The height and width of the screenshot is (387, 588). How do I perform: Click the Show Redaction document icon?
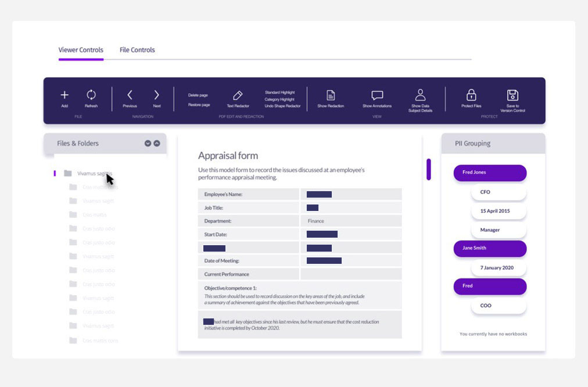tap(331, 96)
